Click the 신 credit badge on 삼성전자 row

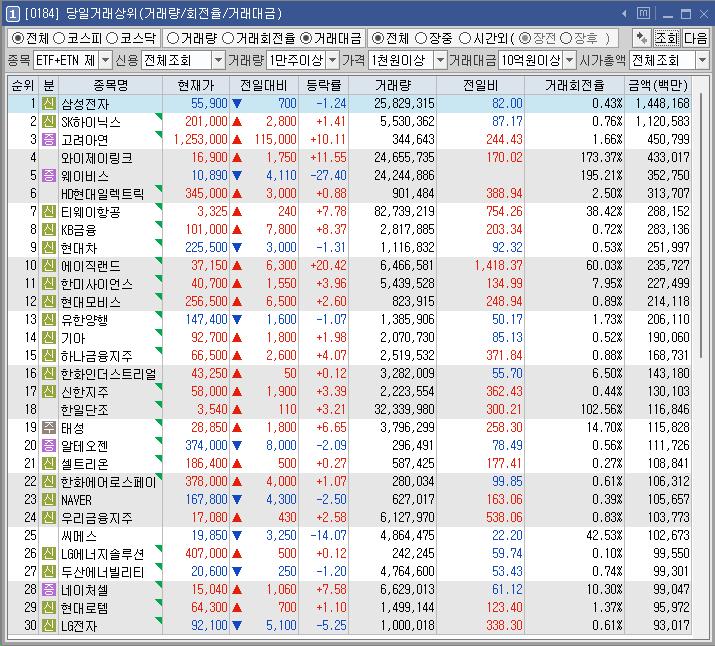[x=49, y=103]
